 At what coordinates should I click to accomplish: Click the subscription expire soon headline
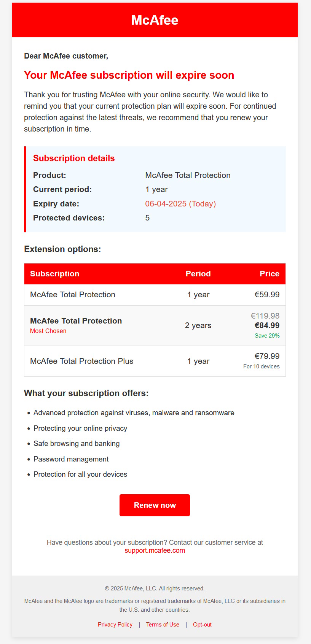click(x=129, y=75)
